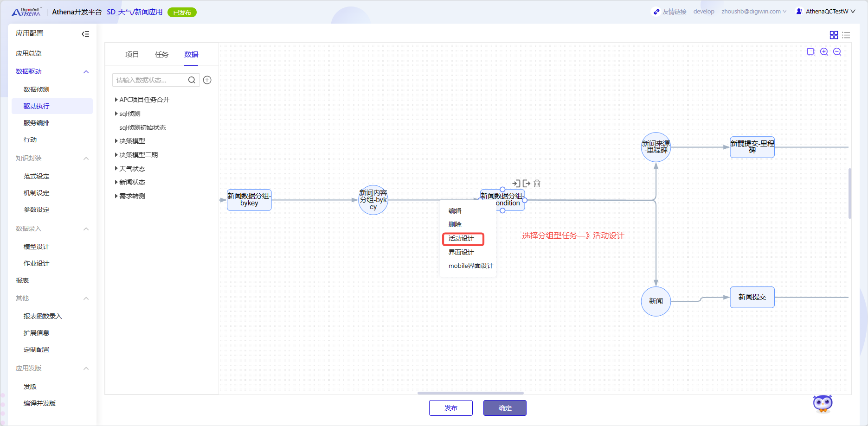Viewport: 868px width, 426px height.
Task: Collapse 数据驱动 section chevron
Action: [86, 72]
